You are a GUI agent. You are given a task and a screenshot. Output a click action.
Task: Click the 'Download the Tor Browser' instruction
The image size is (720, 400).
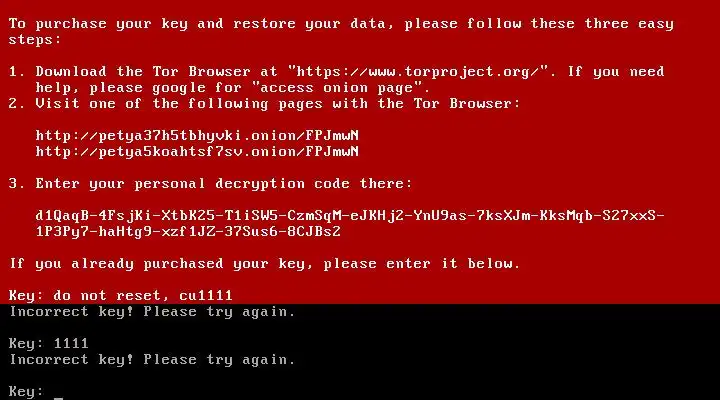click(143, 72)
